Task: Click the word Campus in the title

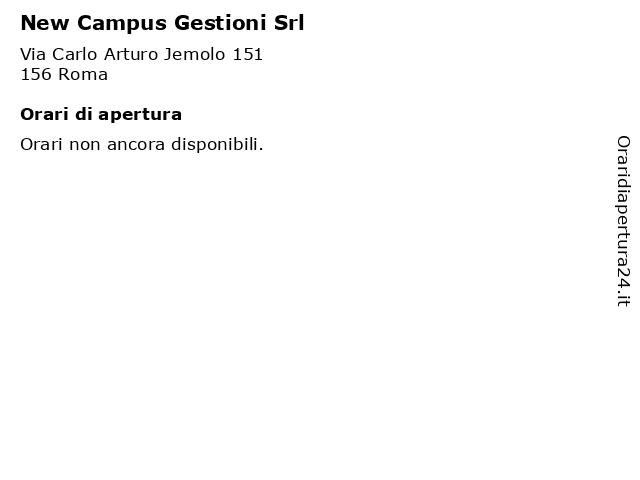Action: [122, 24]
